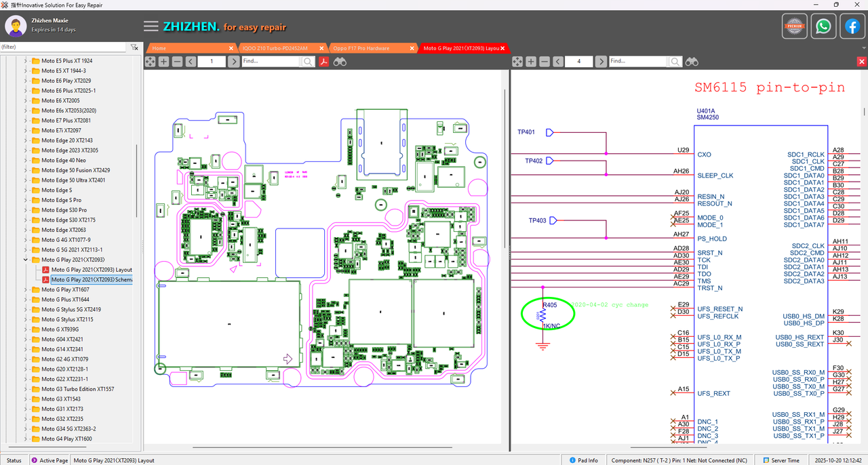Click binoculars search in layout pane
Screen dimensions: 868x465
point(340,62)
